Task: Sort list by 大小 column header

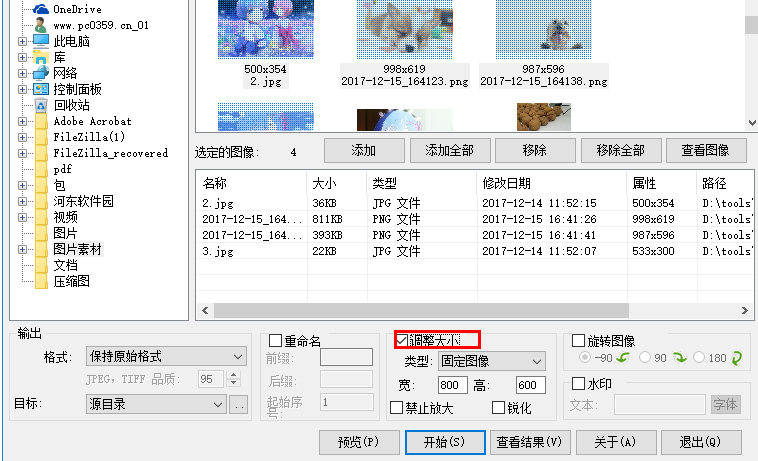Action: pos(337,183)
